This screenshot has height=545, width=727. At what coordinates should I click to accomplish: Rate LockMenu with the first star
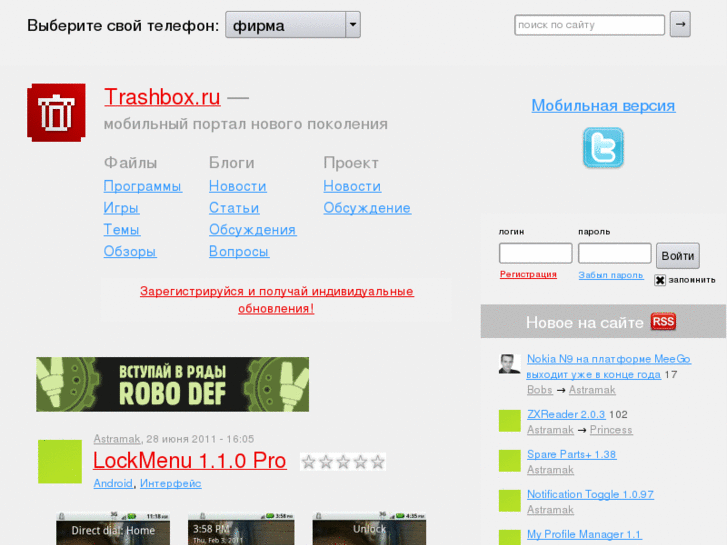[x=308, y=462]
